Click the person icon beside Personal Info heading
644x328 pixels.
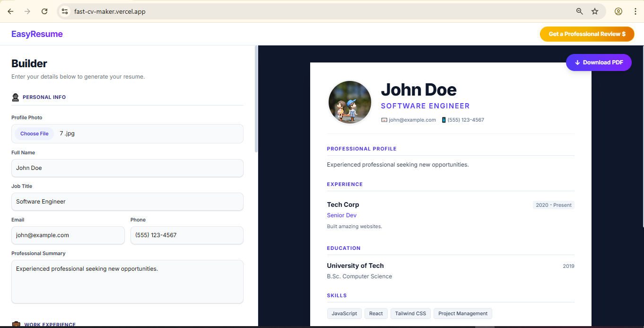click(x=15, y=97)
